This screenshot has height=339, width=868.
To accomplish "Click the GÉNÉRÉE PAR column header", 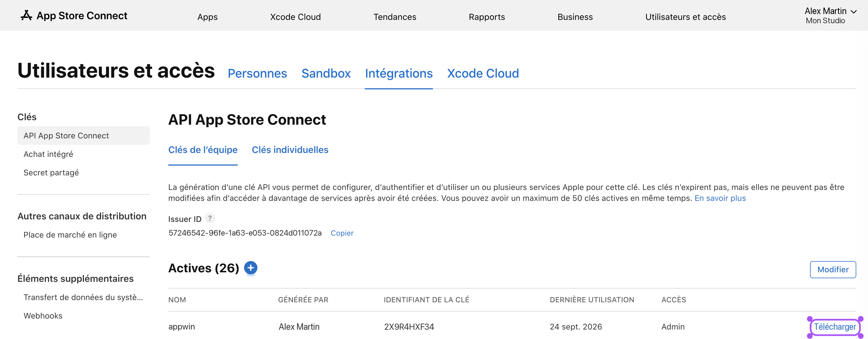I will tap(303, 300).
